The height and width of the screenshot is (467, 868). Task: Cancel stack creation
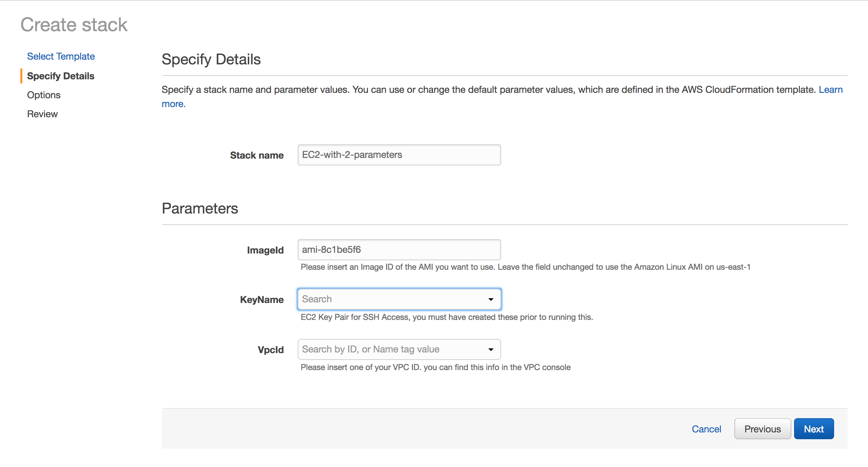pyautogui.click(x=706, y=429)
